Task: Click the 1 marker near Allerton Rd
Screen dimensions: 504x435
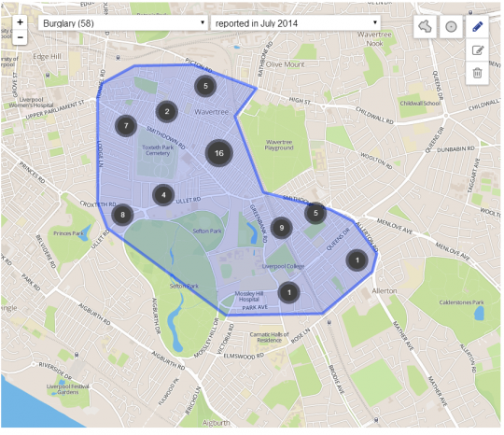Action: point(357,260)
